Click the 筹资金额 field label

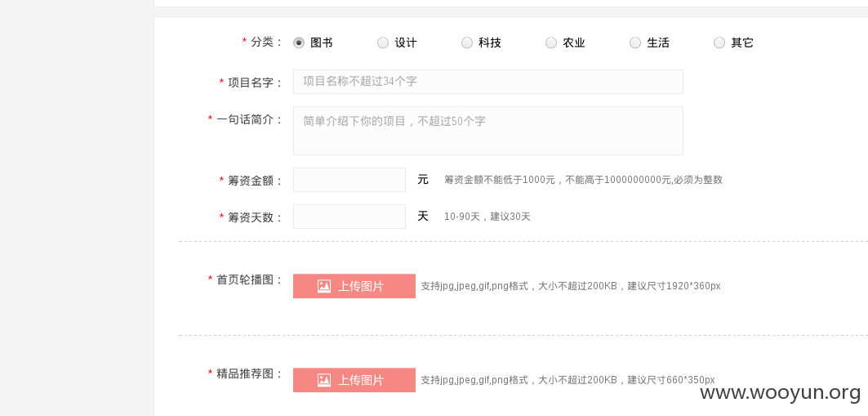coord(256,181)
